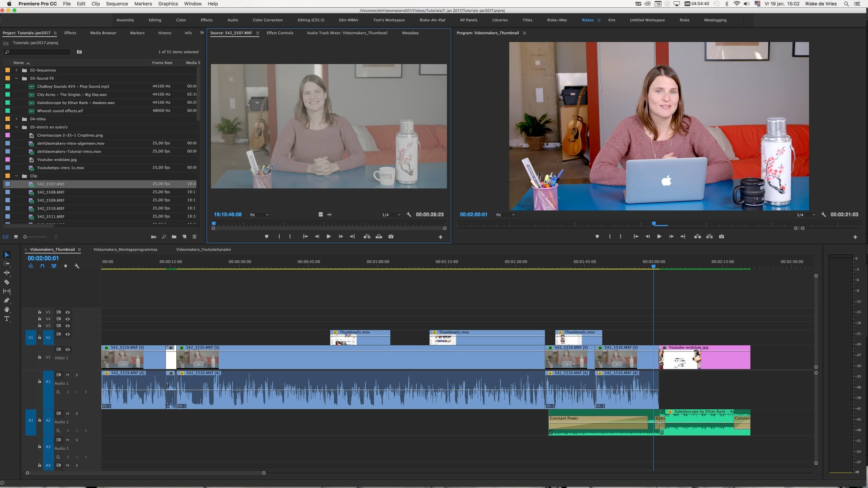868x488 pixels.
Task: Switch to the Videomakers_Montageprogrammas sequence tab
Action: coord(125,249)
